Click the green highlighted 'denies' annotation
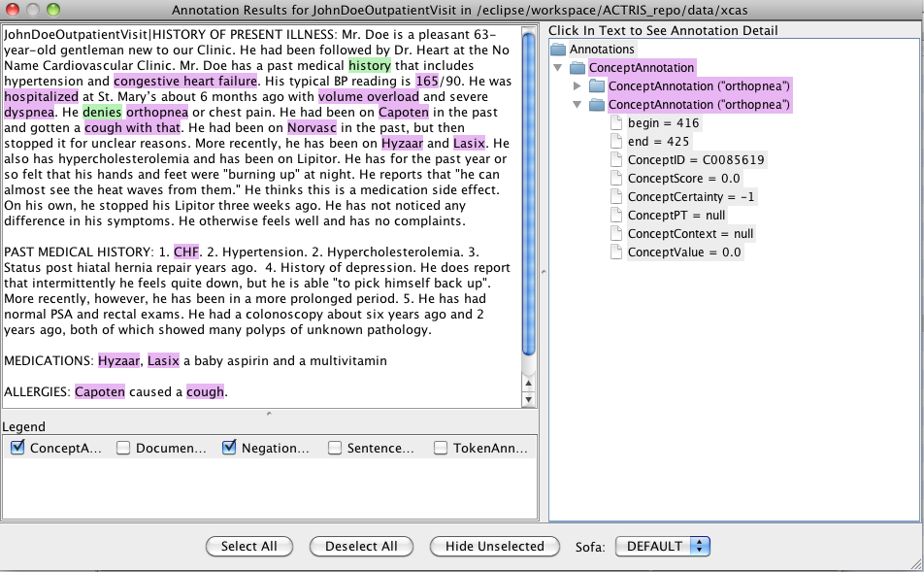This screenshot has height=572, width=924. 102,112
